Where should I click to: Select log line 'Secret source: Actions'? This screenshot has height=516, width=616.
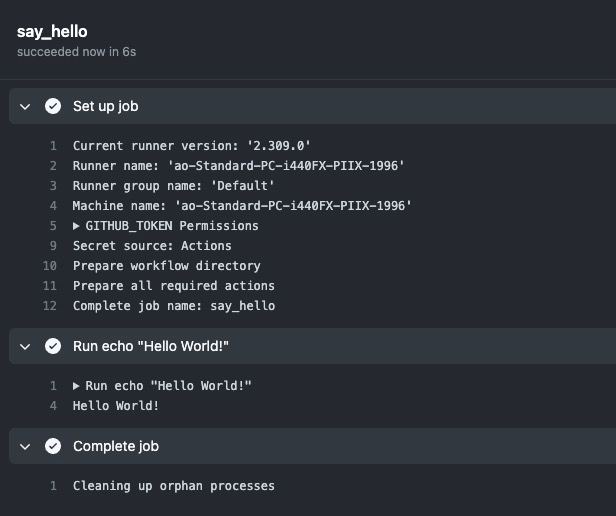click(152, 246)
